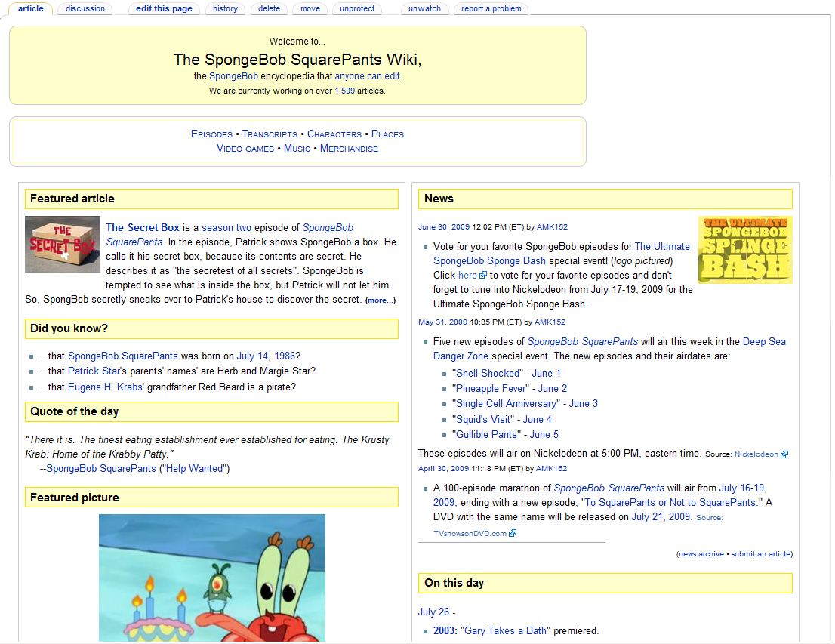Open July 14, 1986 date link
The width and height of the screenshot is (835, 644).
(x=266, y=356)
